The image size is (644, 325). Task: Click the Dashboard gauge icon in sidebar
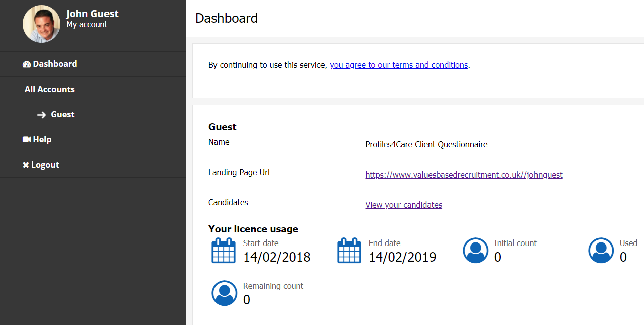click(27, 64)
